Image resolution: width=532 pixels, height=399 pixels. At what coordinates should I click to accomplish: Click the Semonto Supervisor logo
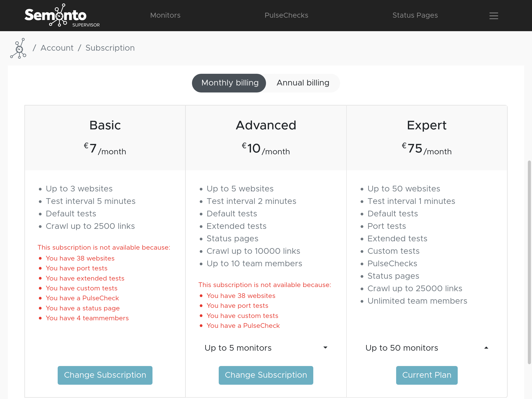(62, 16)
